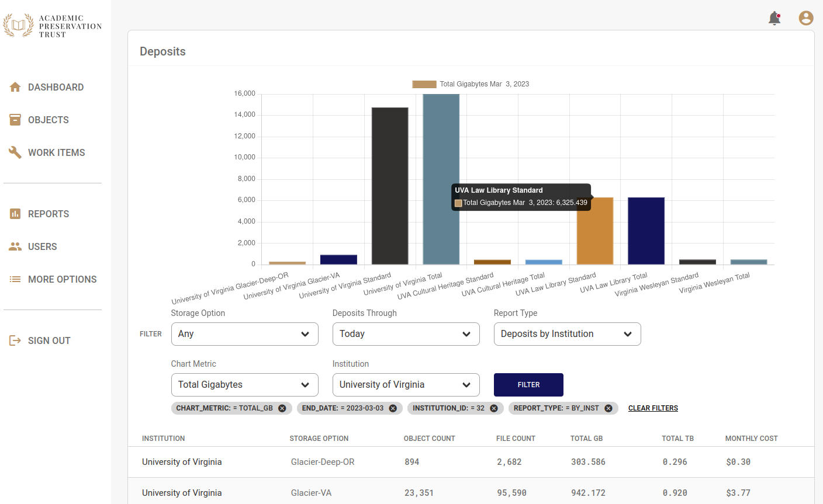Click the University of Virginia Standard bar
This screenshot has width=823, height=504.
[x=390, y=186]
